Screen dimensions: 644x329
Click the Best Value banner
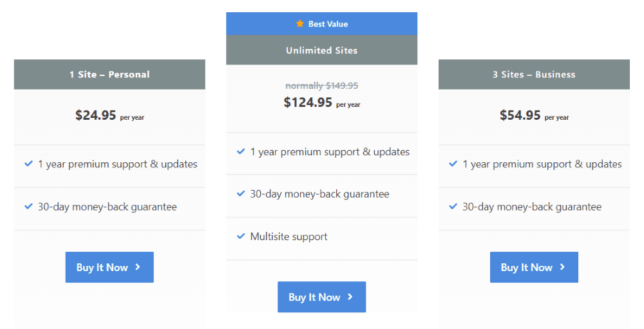[321, 24]
